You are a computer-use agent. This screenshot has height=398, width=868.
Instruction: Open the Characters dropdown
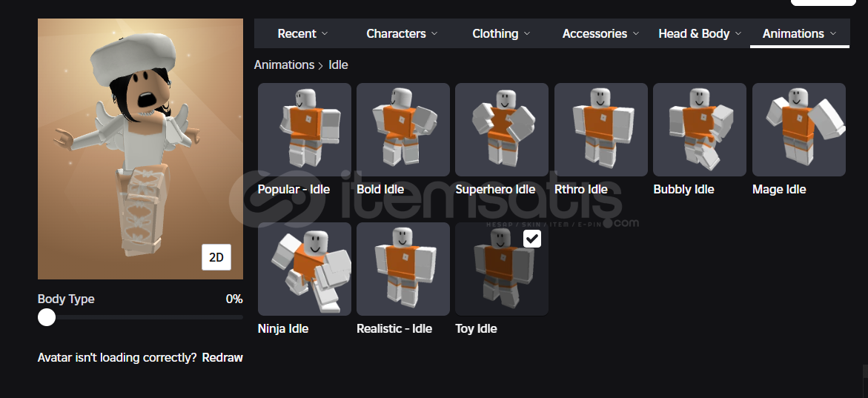coord(402,34)
